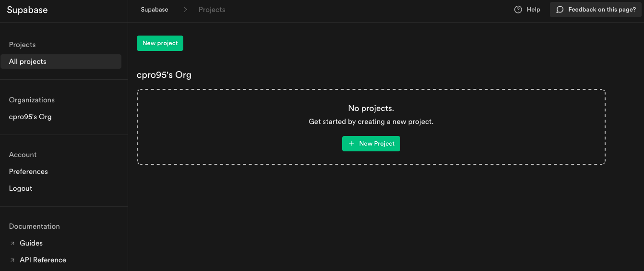
Task: Click the arrow icon beside Guides
Action: coord(12,244)
